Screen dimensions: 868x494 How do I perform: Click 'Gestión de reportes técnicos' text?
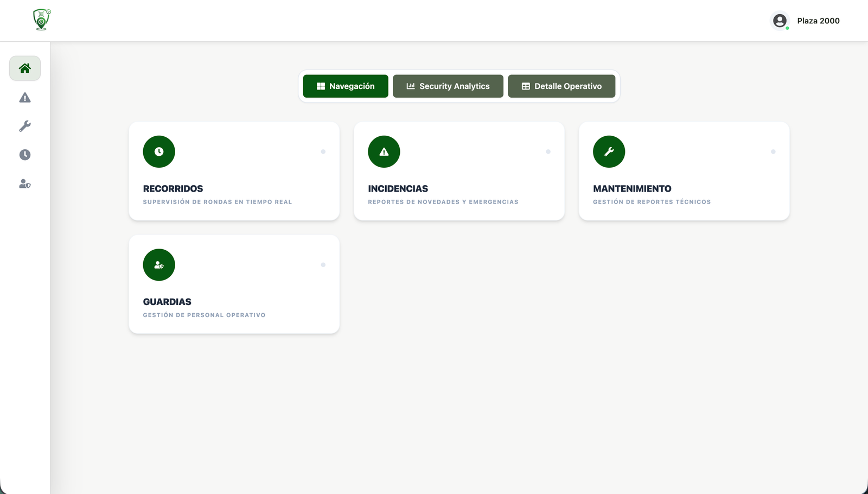pos(652,202)
